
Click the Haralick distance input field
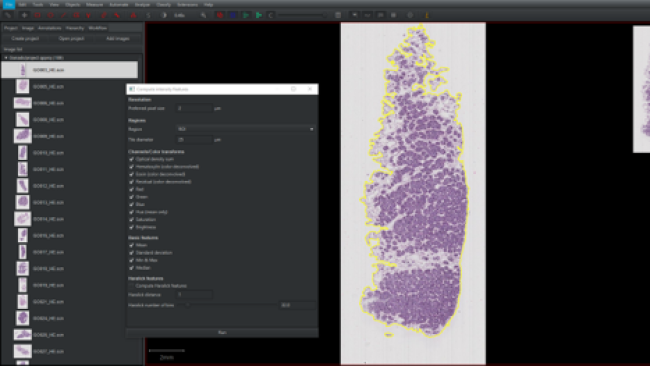(194, 295)
